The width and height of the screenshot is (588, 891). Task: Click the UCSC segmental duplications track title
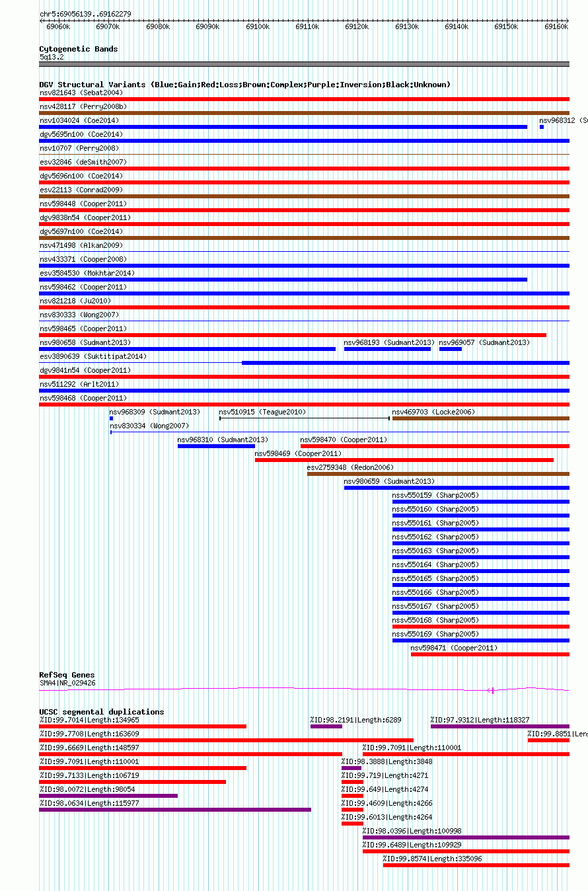pyautogui.click(x=102, y=712)
